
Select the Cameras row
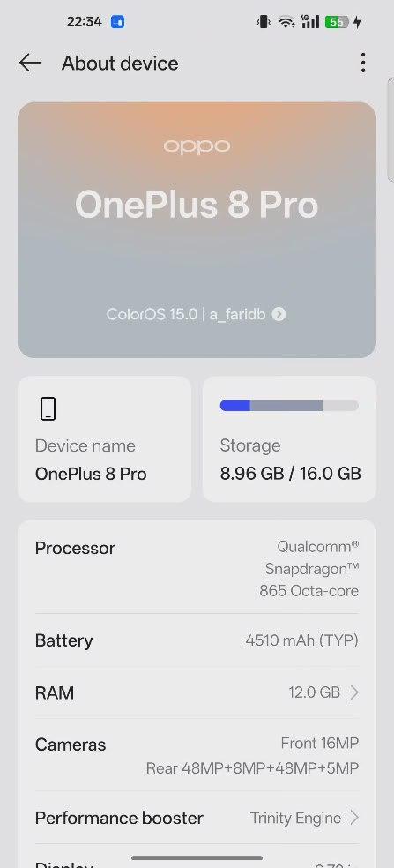click(x=197, y=756)
